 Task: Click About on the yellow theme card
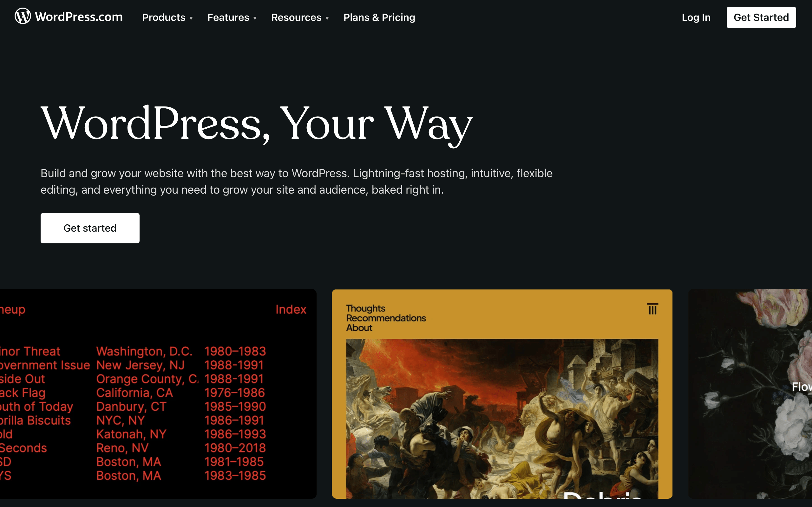(359, 328)
